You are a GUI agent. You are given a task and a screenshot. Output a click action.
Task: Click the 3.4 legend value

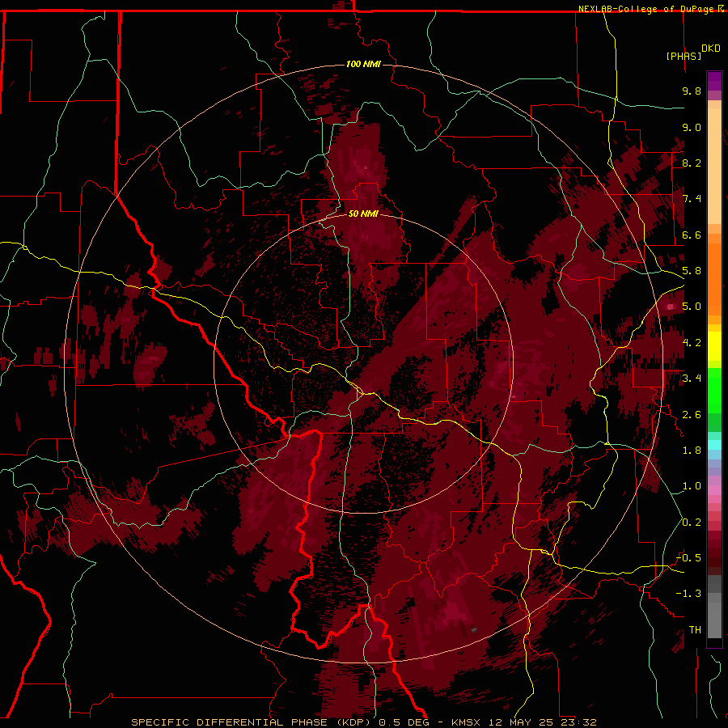692,379
